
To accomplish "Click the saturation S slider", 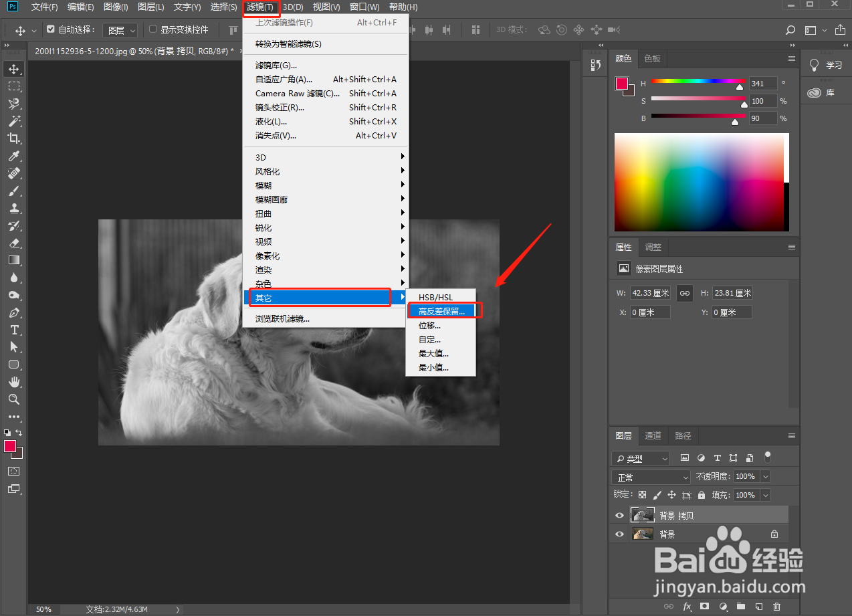I will [698, 99].
